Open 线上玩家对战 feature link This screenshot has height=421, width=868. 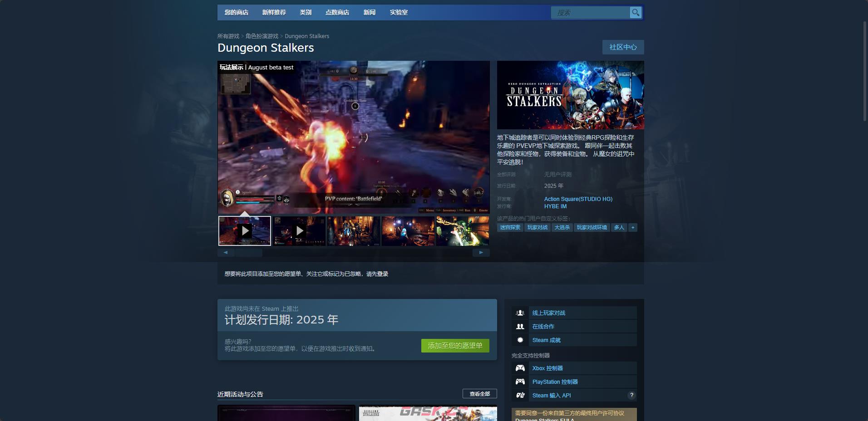549,313
